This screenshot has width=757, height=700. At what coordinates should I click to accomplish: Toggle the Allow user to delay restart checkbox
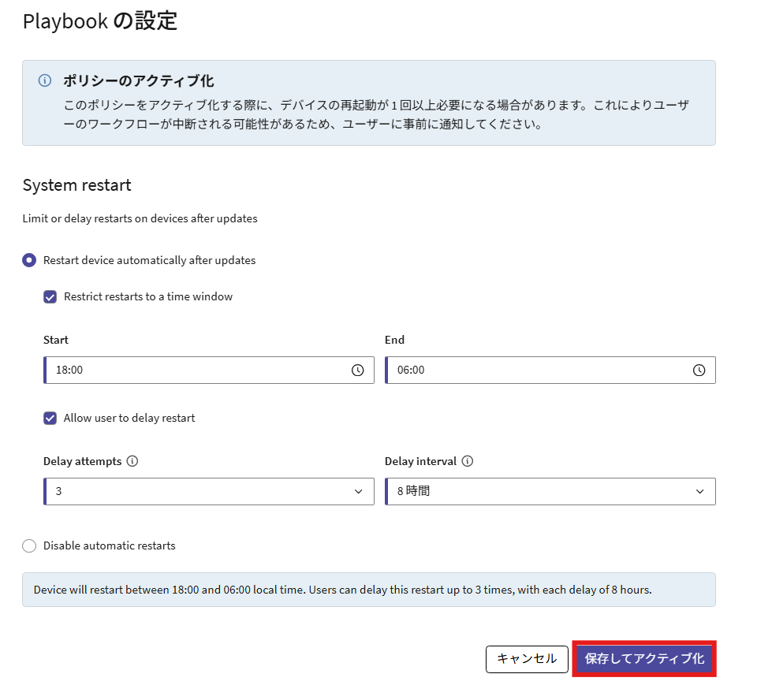(x=50, y=418)
